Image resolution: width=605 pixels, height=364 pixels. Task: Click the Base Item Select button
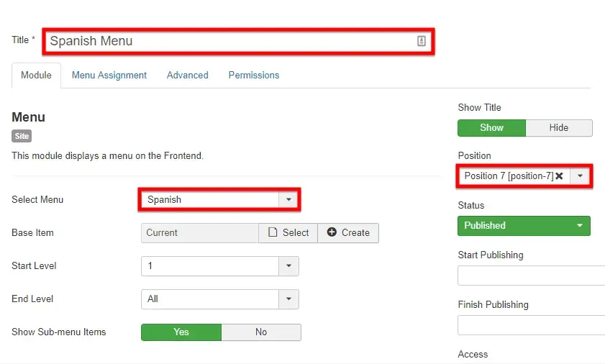click(x=288, y=233)
